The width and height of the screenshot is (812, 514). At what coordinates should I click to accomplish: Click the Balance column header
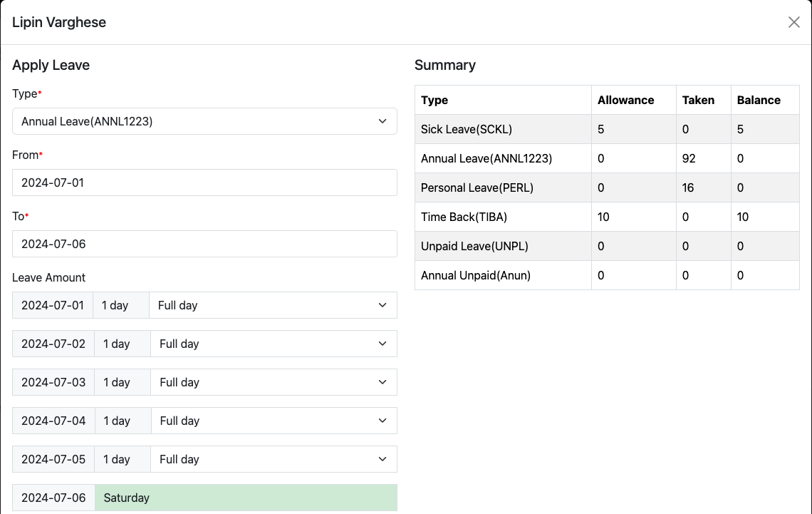pos(759,100)
